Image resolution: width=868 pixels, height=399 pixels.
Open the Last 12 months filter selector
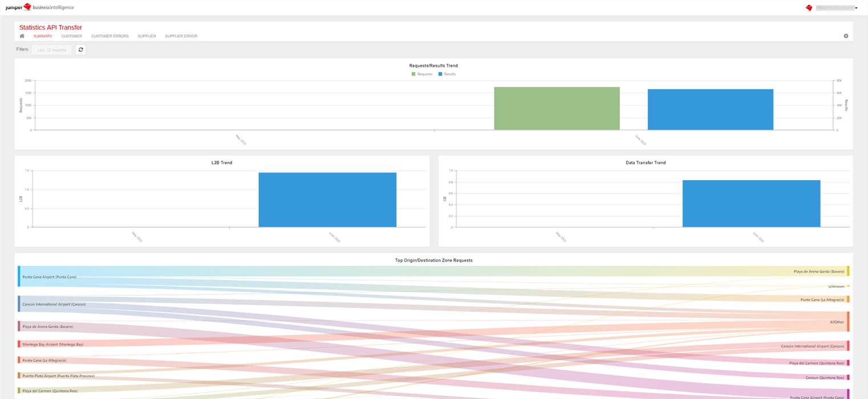pyautogui.click(x=52, y=50)
